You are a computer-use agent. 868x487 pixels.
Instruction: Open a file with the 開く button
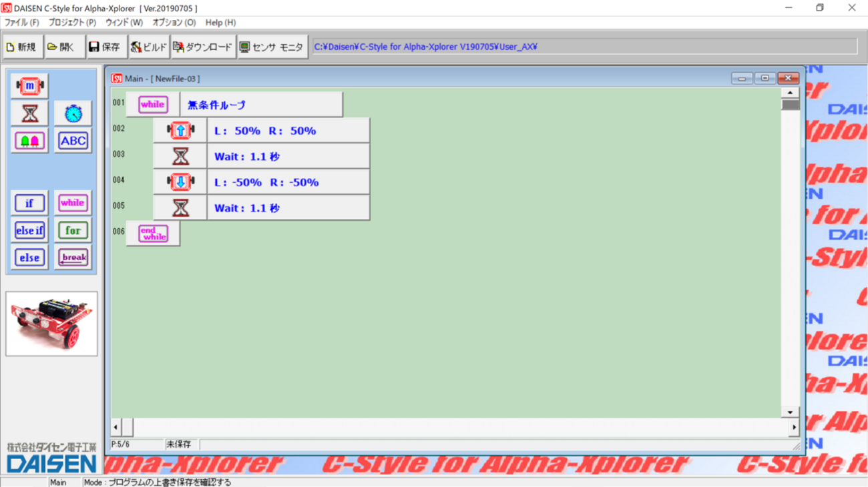click(64, 47)
